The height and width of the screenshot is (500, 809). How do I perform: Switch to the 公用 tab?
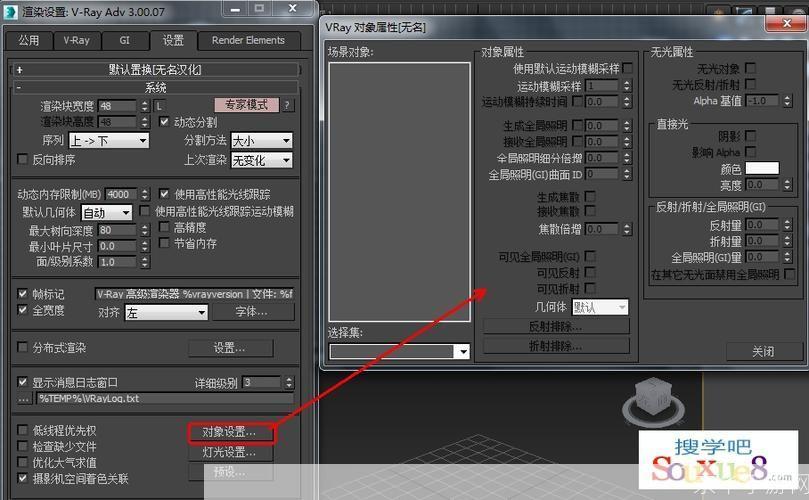click(x=29, y=40)
